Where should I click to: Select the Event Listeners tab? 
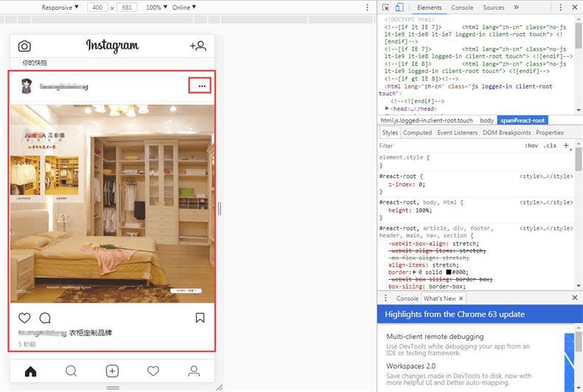(x=458, y=133)
